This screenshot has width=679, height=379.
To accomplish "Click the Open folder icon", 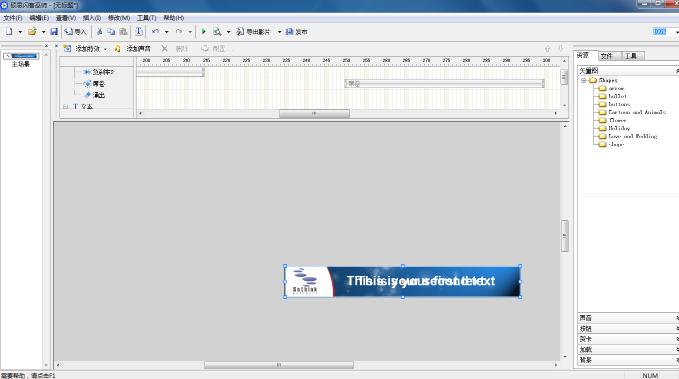I will pos(32,32).
